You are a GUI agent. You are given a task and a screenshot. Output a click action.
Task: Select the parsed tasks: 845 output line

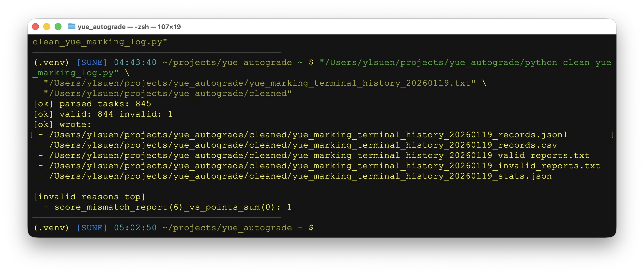click(92, 104)
